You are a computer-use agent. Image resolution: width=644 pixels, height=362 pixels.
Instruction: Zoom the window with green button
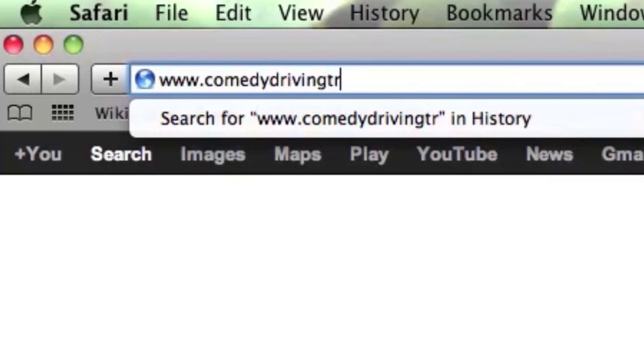[x=73, y=45]
